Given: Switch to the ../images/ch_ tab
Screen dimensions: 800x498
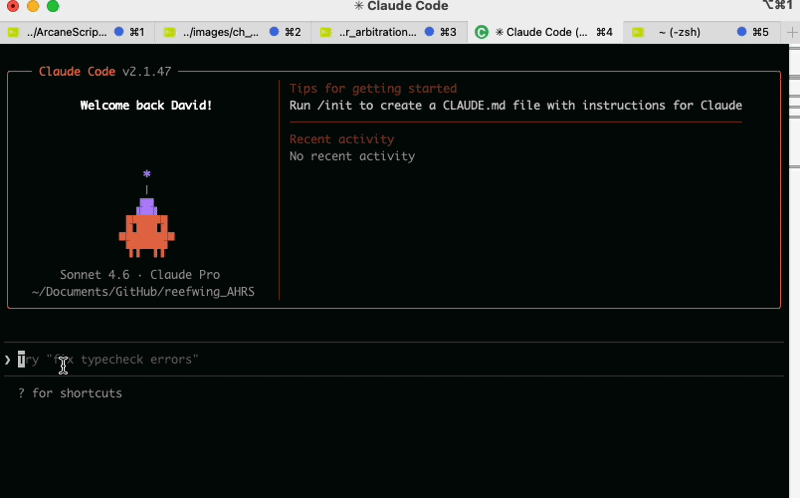Looking at the screenshot, I should point(221,32).
